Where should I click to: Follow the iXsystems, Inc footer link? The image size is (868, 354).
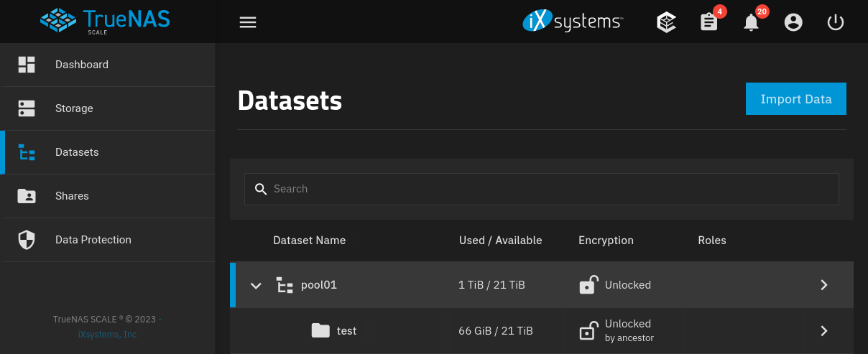(x=107, y=335)
